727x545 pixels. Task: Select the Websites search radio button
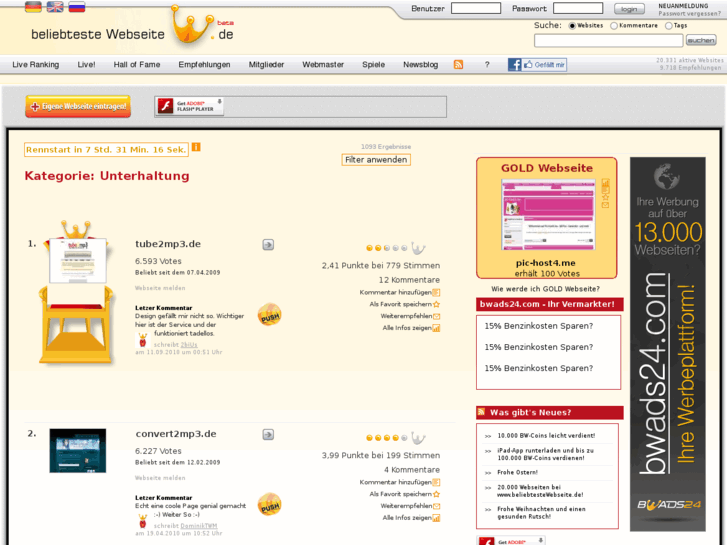click(x=572, y=26)
